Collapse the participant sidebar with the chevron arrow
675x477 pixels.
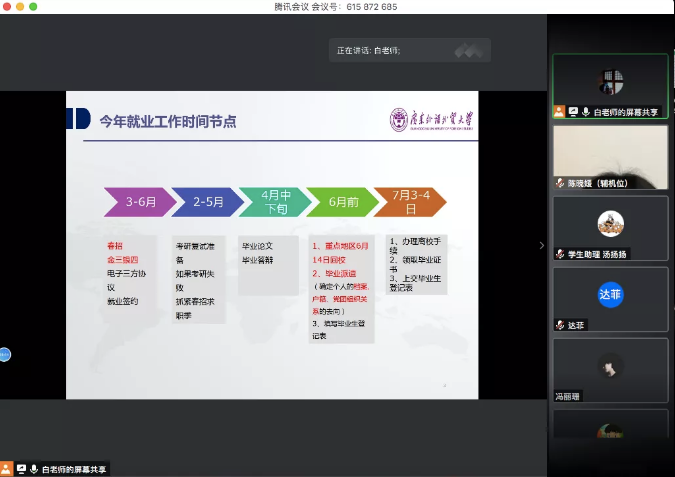click(542, 245)
